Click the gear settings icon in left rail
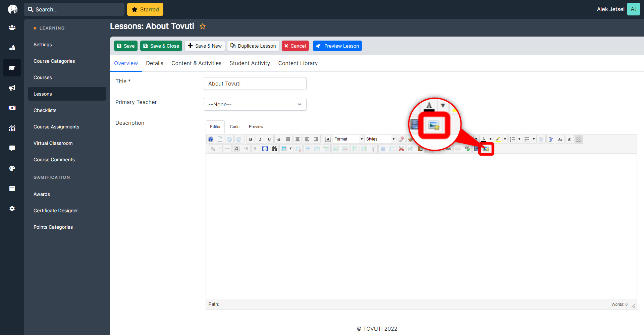 pos(12,209)
